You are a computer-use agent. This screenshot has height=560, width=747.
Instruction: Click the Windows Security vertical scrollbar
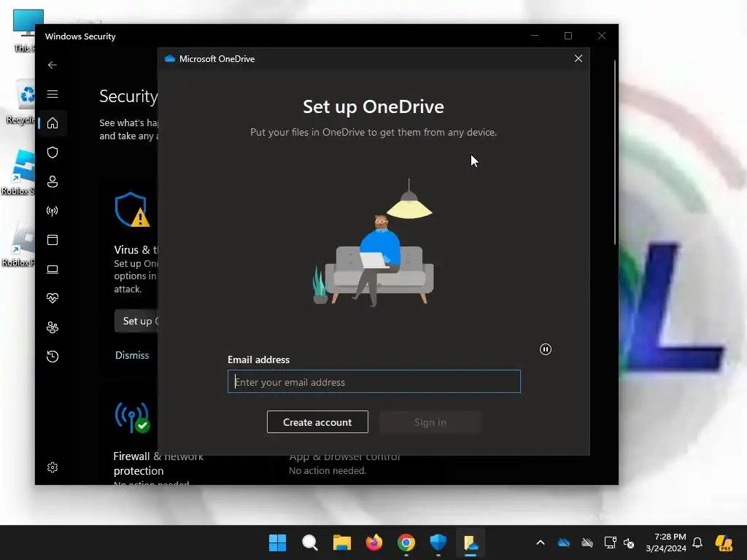coord(614,152)
